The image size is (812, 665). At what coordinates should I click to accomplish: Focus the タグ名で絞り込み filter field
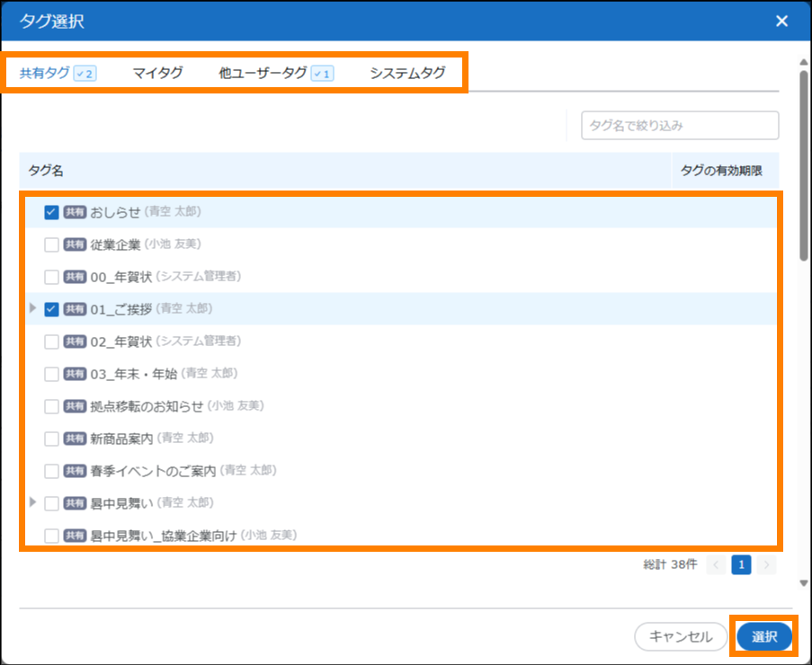[680, 126]
